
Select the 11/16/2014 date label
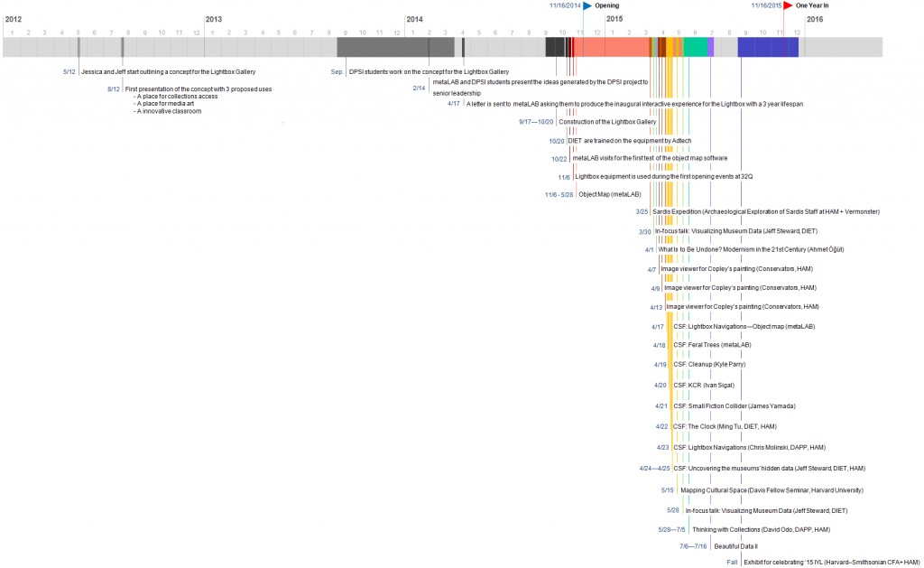point(565,6)
